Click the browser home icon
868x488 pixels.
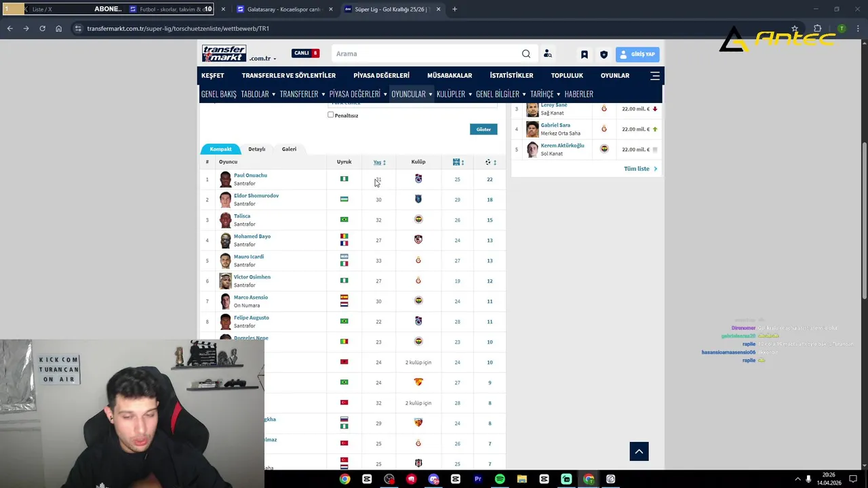click(59, 28)
